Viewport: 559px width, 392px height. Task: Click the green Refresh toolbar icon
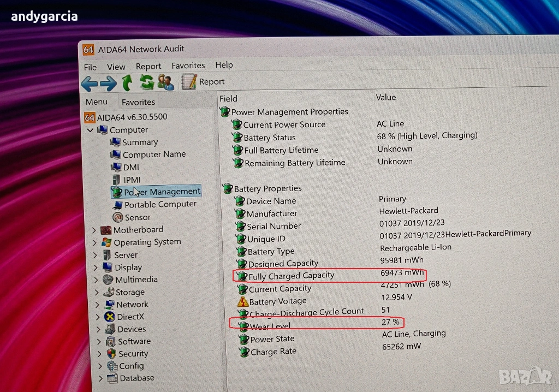click(x=146, y=82)
